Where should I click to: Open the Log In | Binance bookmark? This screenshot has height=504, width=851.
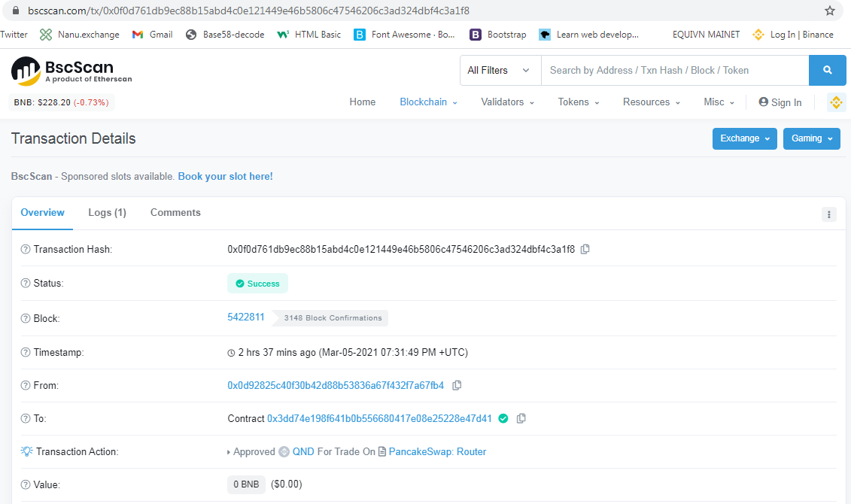tap(793, 34)
